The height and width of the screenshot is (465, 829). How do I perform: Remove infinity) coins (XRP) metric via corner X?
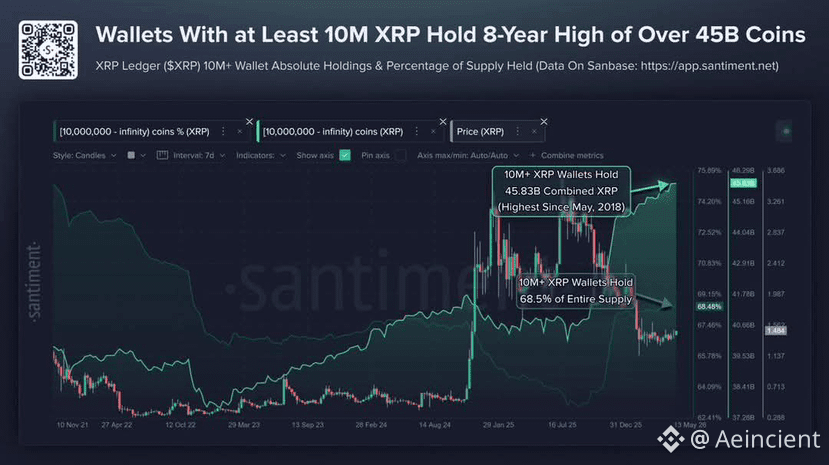(x=443, y=122)
